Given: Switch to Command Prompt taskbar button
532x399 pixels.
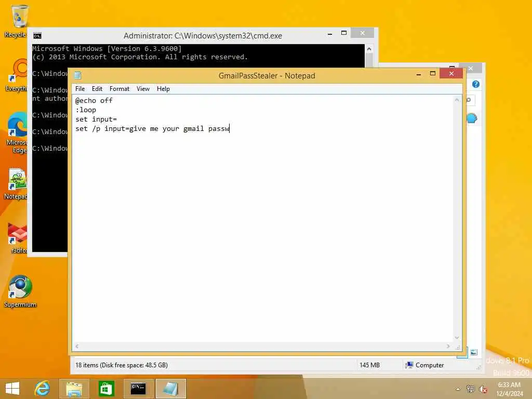Looking at the screenshot, I should (138, 389).
